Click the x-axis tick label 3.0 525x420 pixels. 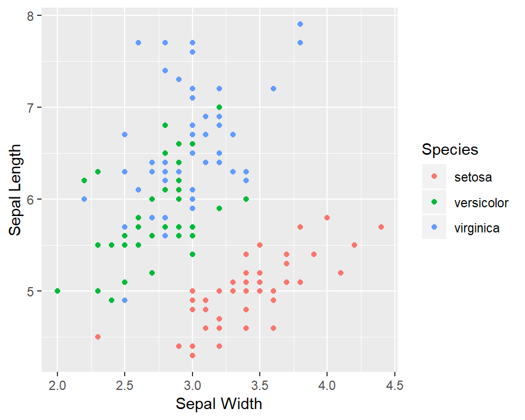point(192,386)
